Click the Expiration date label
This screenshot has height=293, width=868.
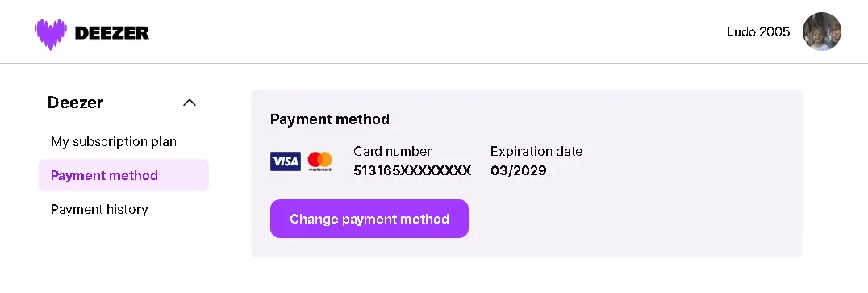(536, 151)
